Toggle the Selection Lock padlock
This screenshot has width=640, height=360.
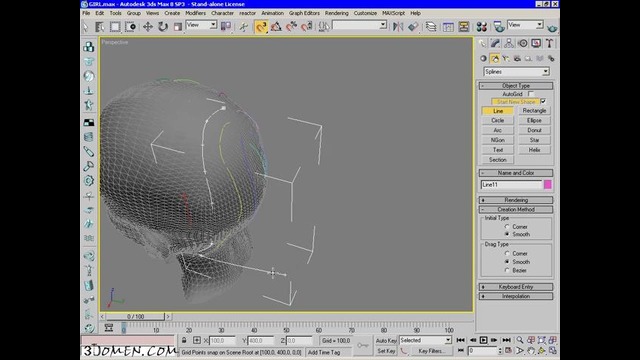(x=184, y=340)
